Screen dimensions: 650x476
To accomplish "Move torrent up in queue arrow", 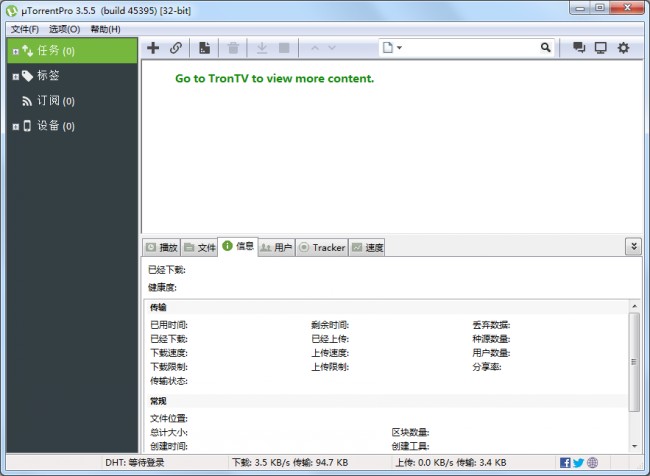I will (315, 48).
